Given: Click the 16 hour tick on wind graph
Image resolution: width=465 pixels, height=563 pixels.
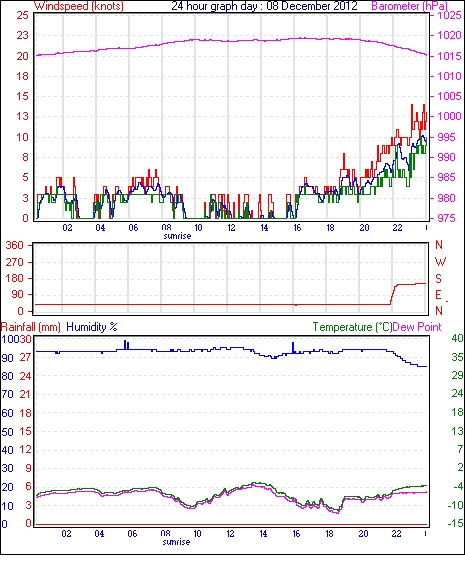Looking at the screenshot, I should click(297, 228).
